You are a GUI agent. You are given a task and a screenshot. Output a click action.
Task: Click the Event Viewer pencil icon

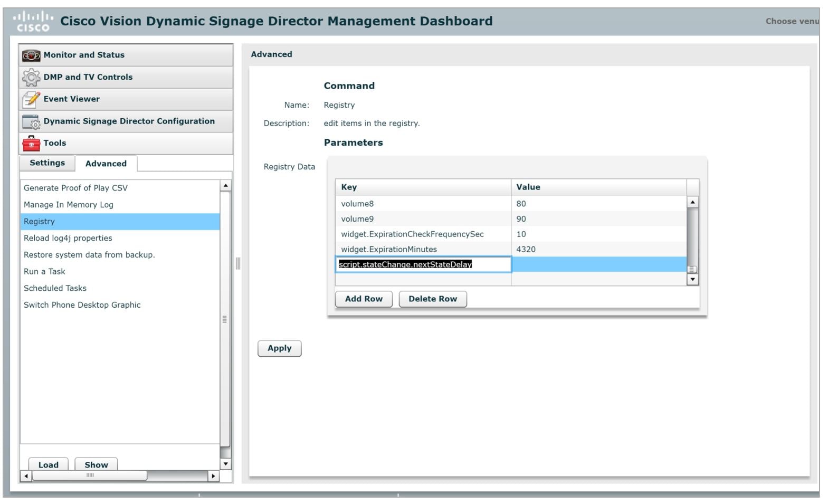31,99
